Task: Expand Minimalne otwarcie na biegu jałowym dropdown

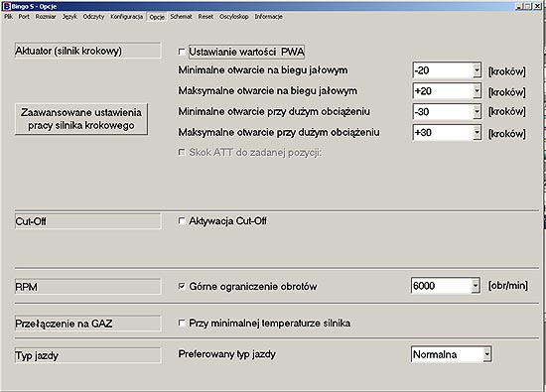Action: [x=477, y=70]
